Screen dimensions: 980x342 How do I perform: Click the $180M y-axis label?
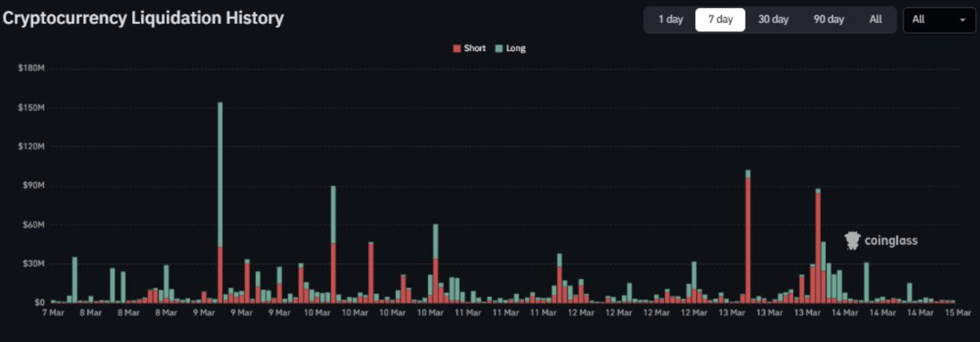point(31,68)
